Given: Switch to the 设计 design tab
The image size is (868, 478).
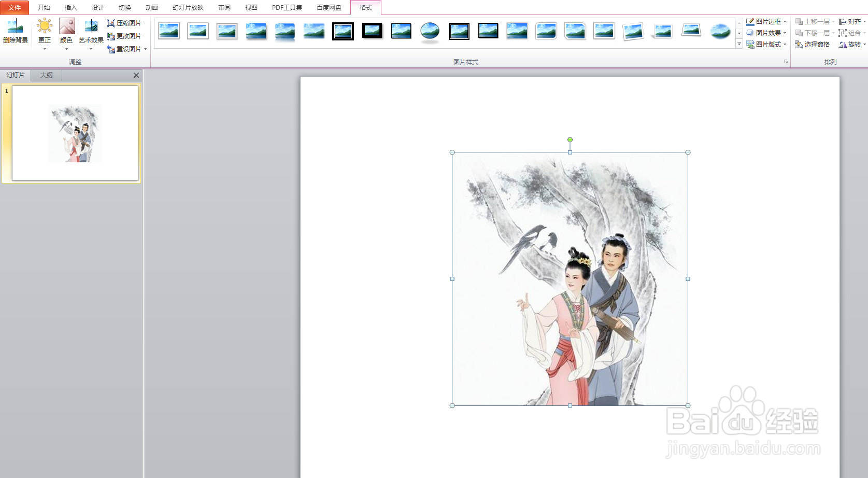Looking at the screenshot, I should (x=98, y=7).
